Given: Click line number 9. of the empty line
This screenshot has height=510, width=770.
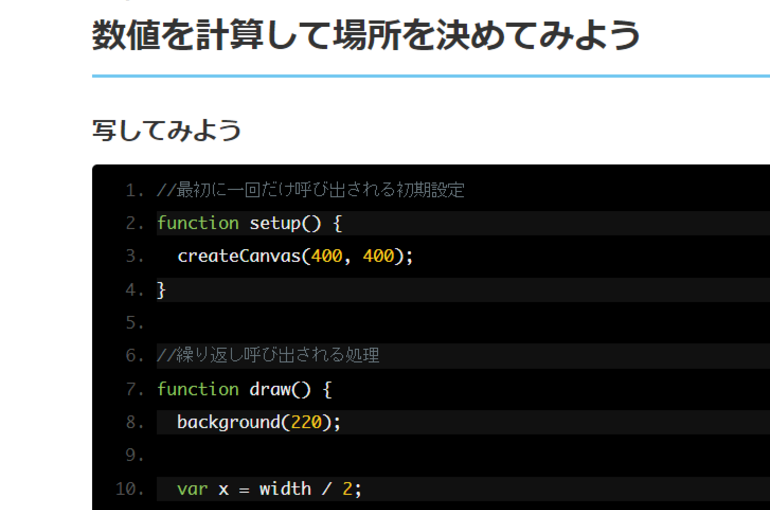Looking at the screenshot, I should pos(135,455).
